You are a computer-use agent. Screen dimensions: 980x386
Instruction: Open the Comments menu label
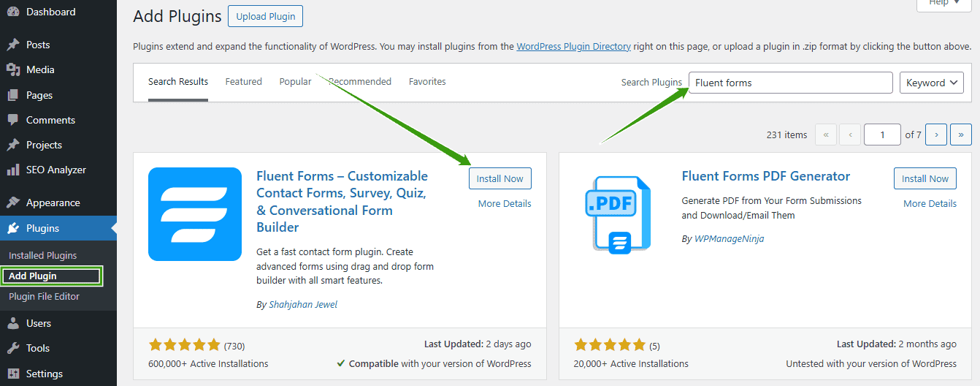point(50,120)
